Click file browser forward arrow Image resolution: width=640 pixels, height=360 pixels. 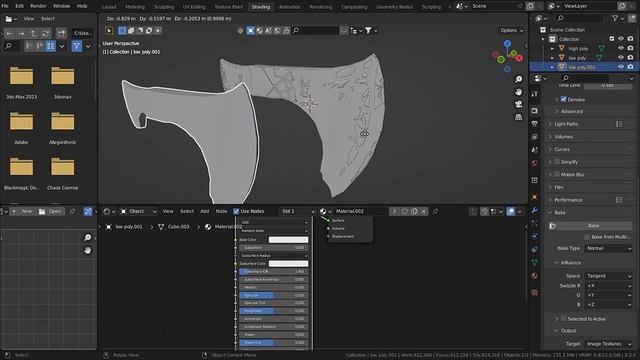[21, 33]
